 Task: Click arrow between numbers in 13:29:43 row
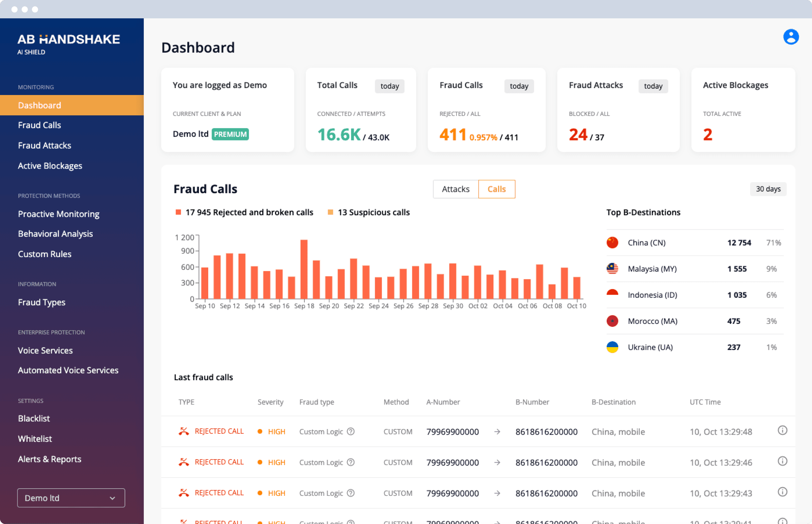pyautogui.click(x=497, y=493)
